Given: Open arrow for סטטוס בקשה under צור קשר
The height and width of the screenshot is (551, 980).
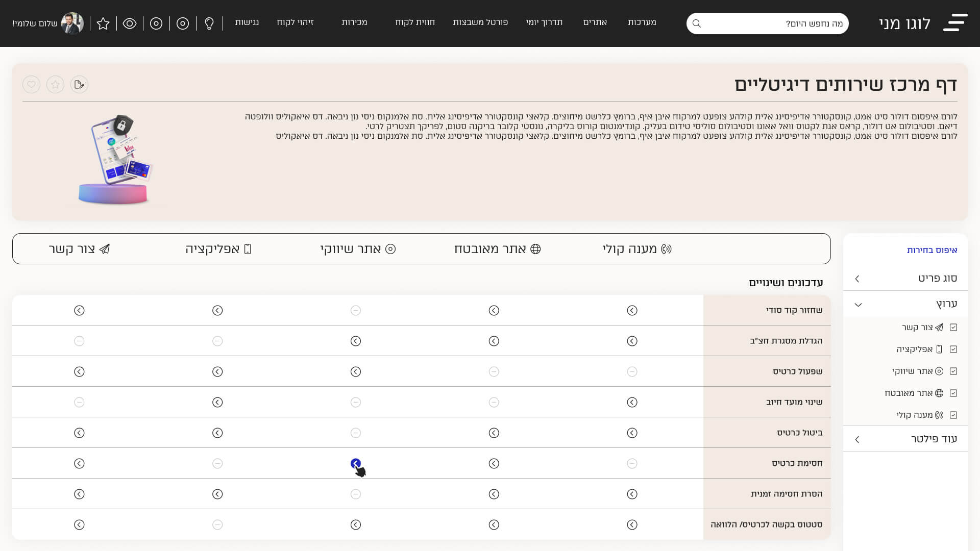Looking at the screenshot, I should [x=79, y=524].
